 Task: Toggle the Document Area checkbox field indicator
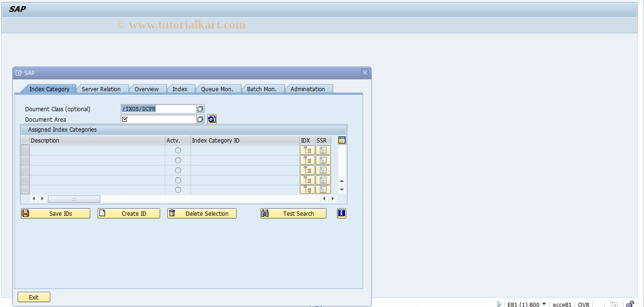tap(125, 119)
